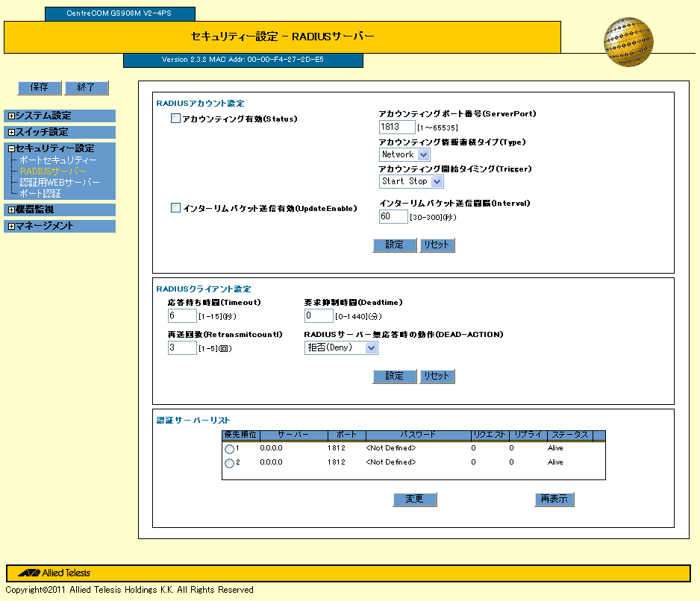700x601 pixels.
Task: Click the リクエスト column header
Action: coord(490,435)
